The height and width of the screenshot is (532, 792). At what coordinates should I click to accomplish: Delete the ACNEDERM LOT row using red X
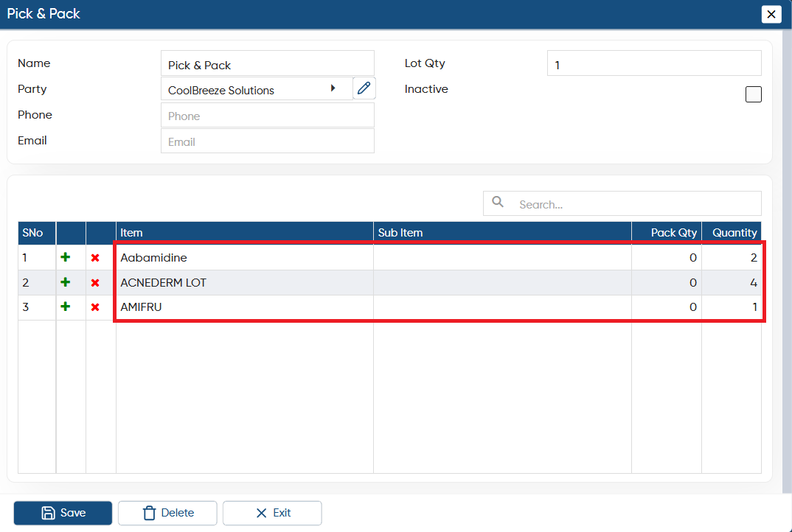pyautogui.click(x=95, y=283)
